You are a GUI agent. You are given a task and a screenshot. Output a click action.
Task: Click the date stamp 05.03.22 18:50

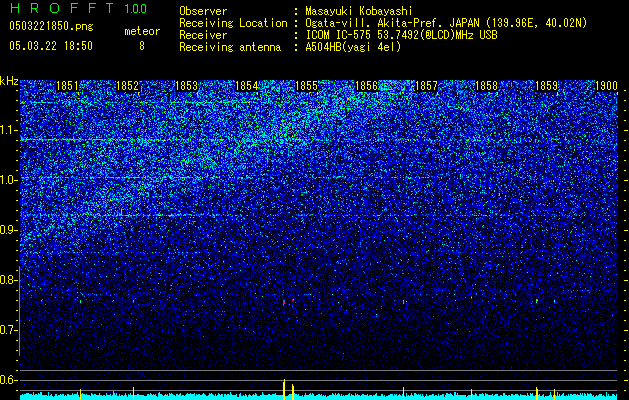coord(51,46)
